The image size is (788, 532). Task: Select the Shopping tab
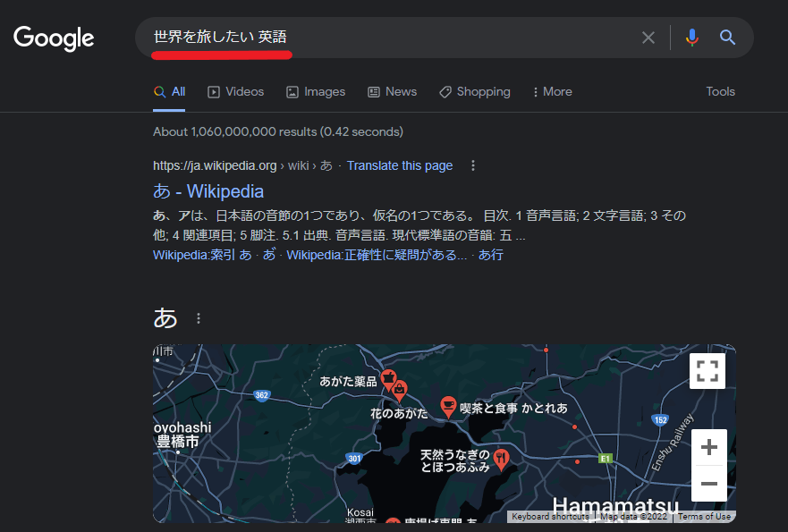(474, 91)
